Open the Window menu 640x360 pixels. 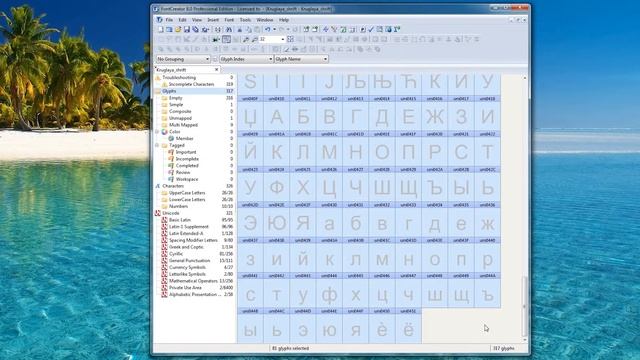264,20
